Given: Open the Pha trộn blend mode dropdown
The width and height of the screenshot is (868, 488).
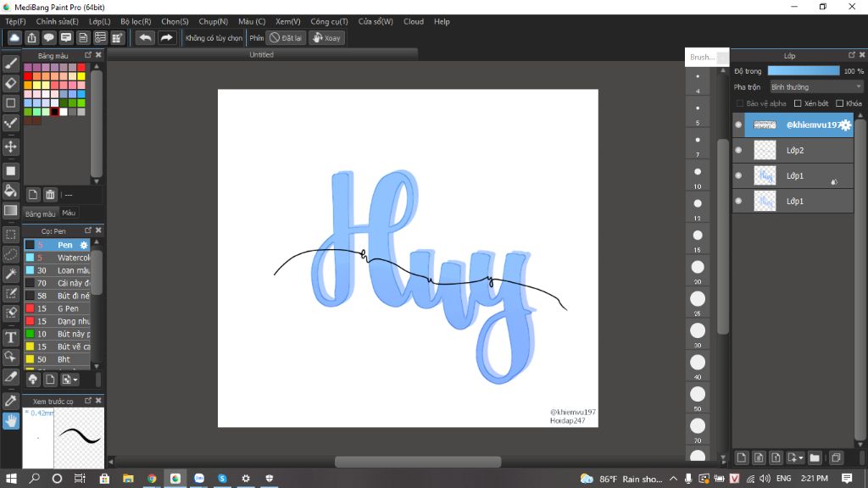Looking at the screenshot, I should (816, 87).
